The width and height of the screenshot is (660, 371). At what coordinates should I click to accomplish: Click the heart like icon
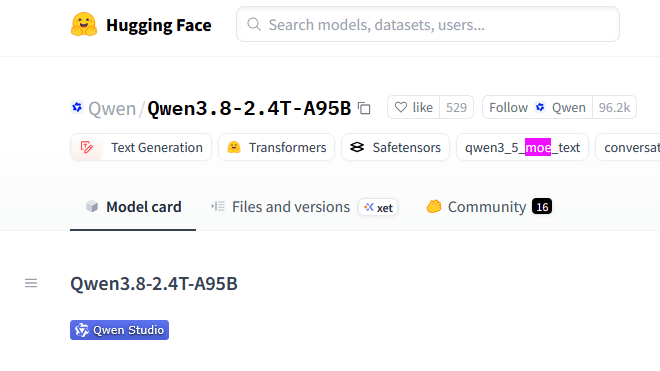tap(401, 107)
